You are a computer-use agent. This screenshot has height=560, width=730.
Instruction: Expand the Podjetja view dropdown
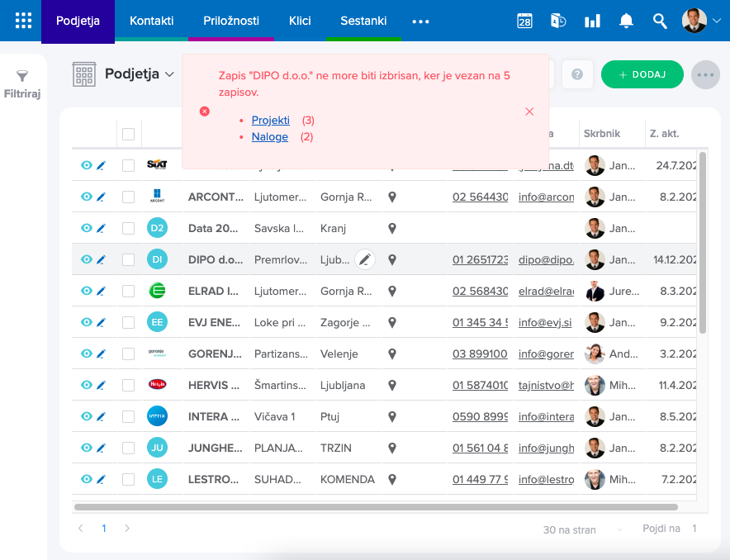tap(169, 74)
